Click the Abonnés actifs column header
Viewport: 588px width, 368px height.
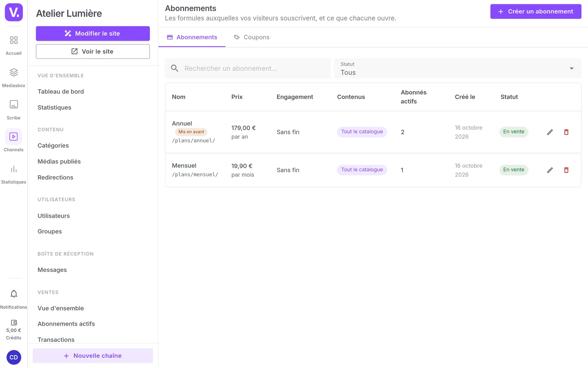point(414,97)
